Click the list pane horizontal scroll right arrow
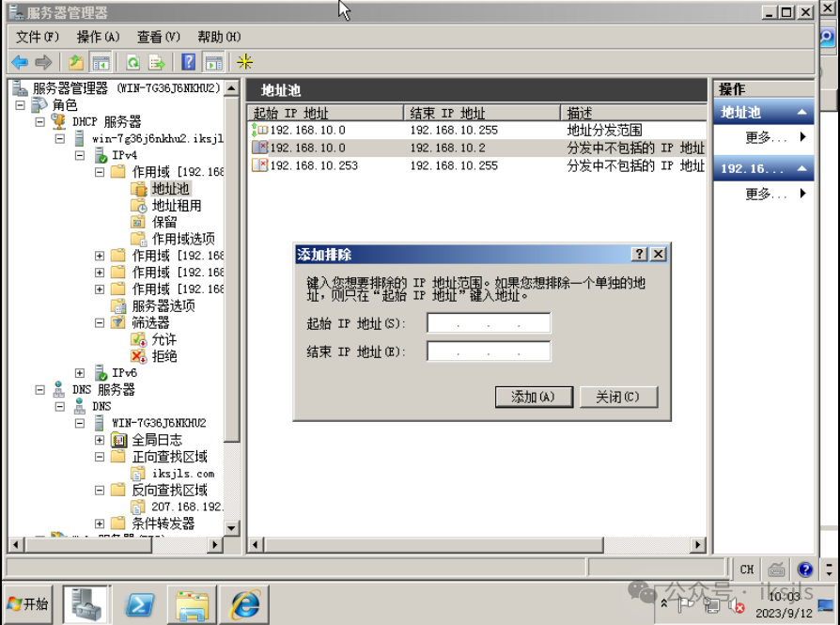840x625 pixels. (x=697, y=545)
